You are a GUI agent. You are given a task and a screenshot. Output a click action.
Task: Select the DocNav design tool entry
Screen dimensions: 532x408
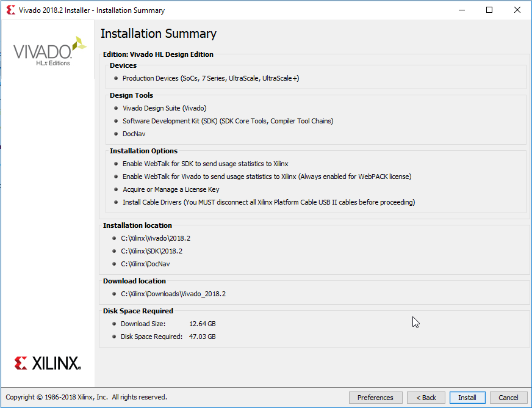click(134, 134)
